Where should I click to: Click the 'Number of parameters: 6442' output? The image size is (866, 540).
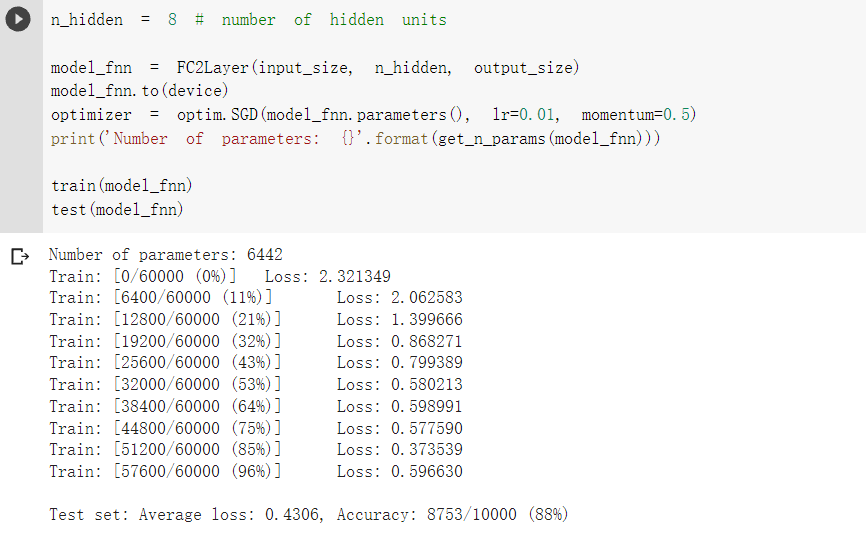point(166,255)
